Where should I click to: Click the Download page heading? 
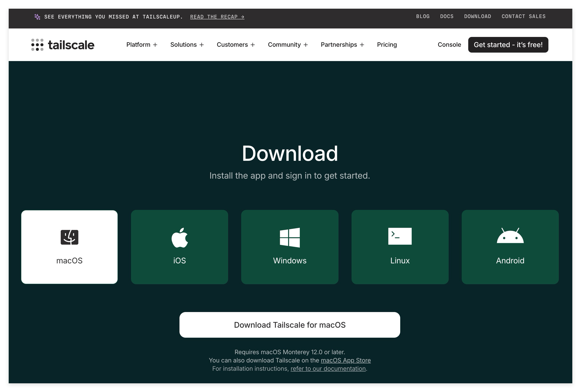coord(290,153)
